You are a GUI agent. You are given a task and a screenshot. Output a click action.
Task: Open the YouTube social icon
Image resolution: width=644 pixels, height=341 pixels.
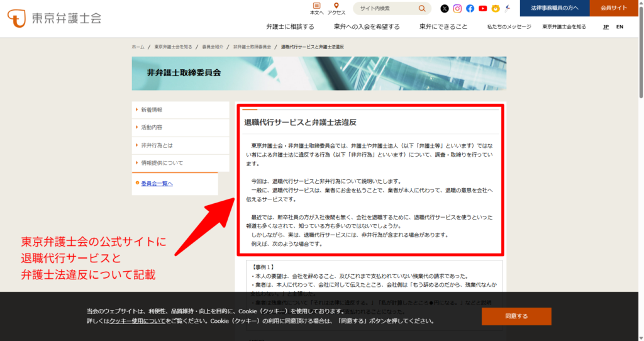click(482, 8)
